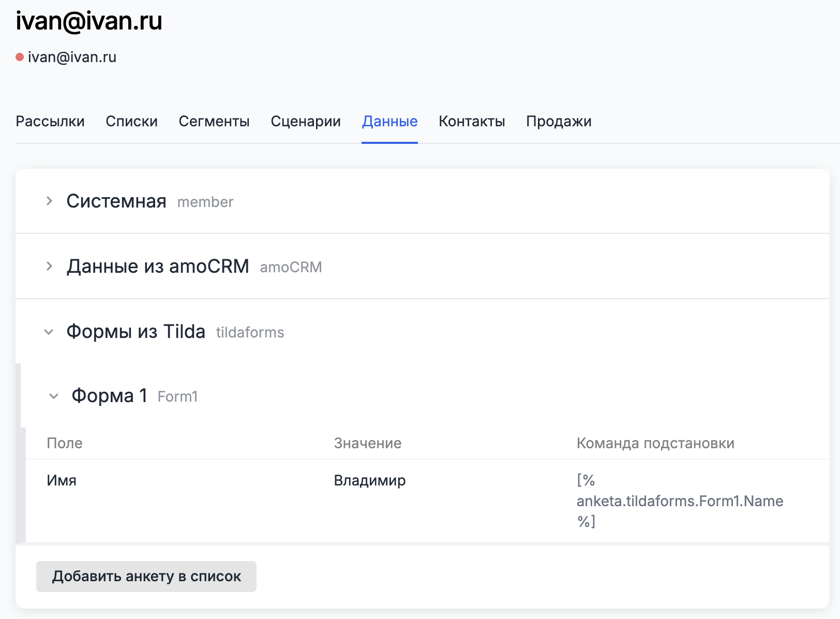The image size is (840, 619).
Task: Click the Значение column header
Action: pos(367,443)
